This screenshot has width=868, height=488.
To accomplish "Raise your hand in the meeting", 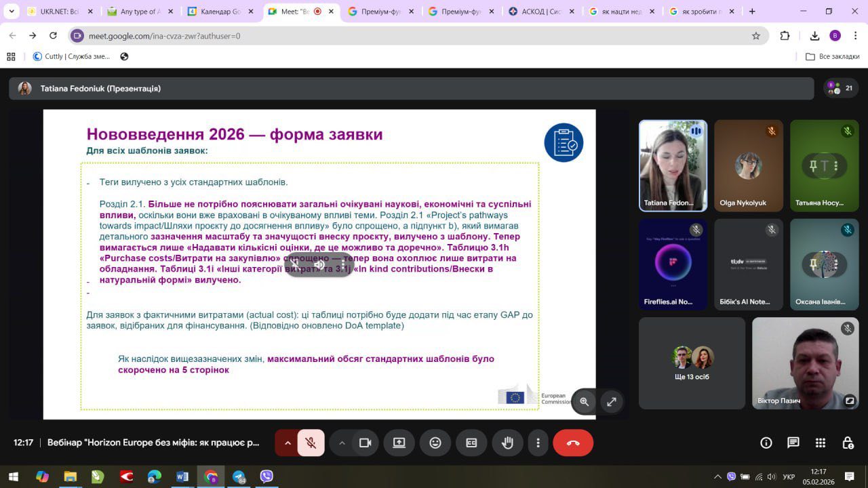I will point(507,443).
